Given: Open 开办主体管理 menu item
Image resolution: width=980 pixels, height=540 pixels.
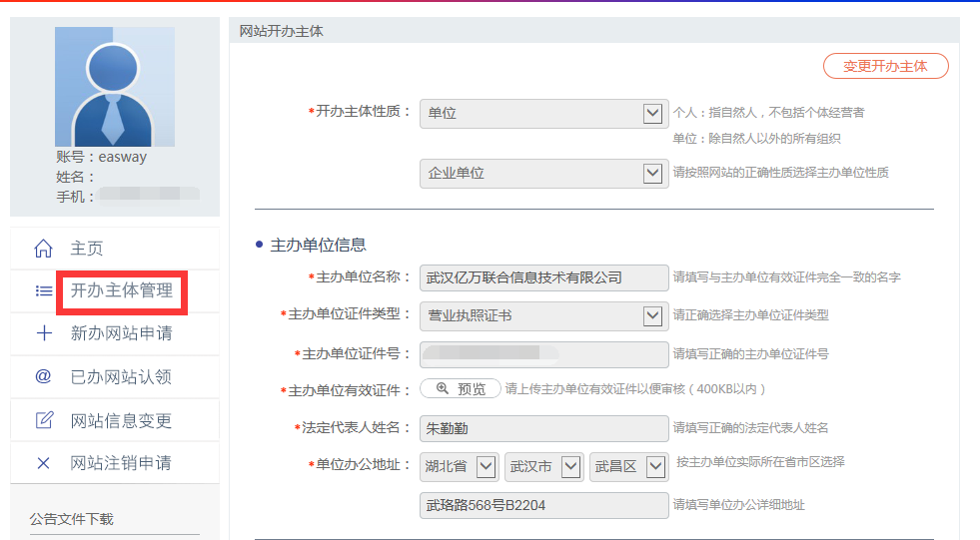Looking at the screenshot, I should pos(121,291).
